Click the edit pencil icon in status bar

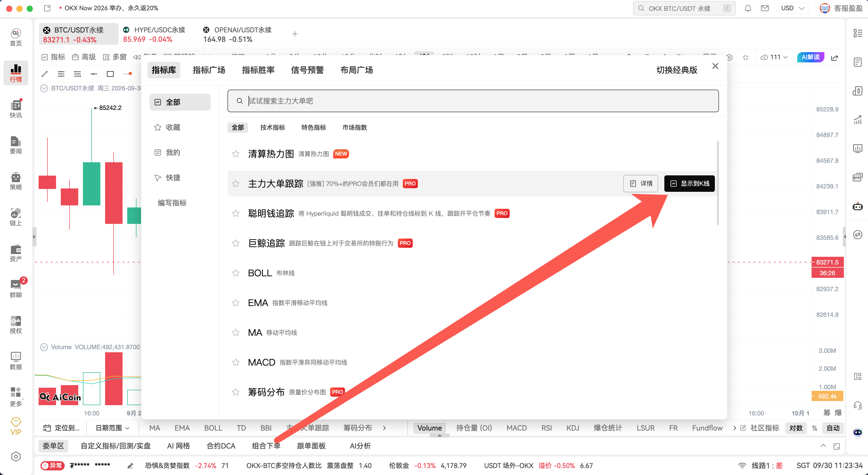point(130,465)
